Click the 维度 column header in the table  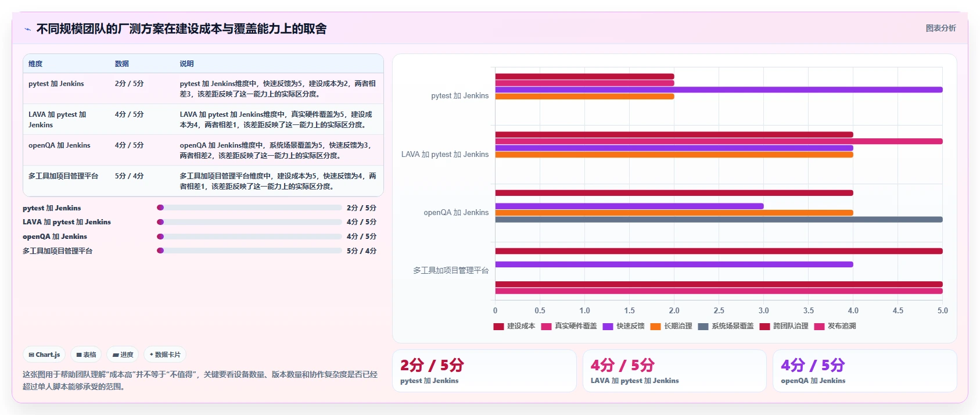(x=35, y=64)
